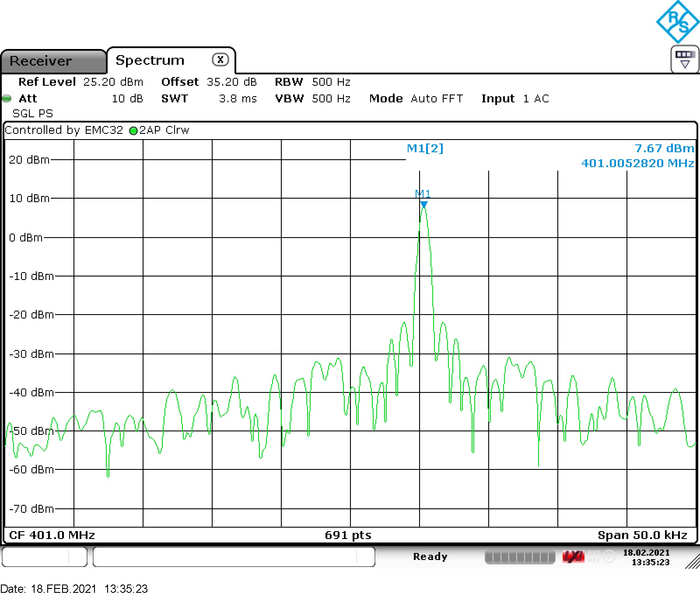700x609 pixels.
Task: Click the Span 50.0 kHz label
Action: [x=642, y=535]
